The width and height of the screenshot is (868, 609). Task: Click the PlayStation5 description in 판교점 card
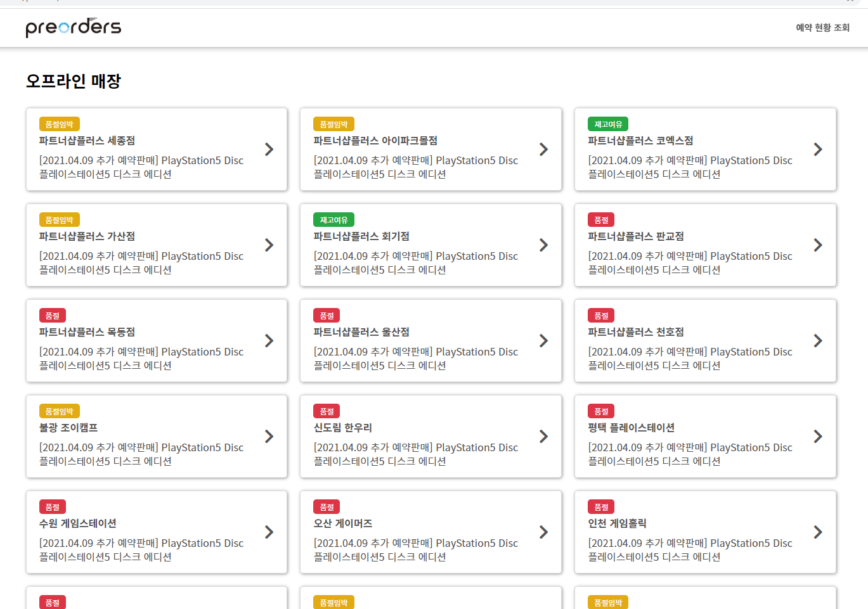pos(690,263)
